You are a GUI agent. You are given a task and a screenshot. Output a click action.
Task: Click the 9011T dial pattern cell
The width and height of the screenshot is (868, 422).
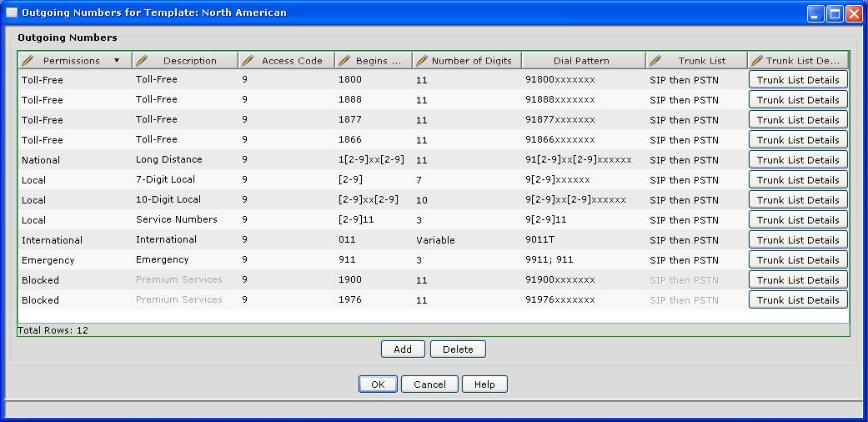(584, 240)
